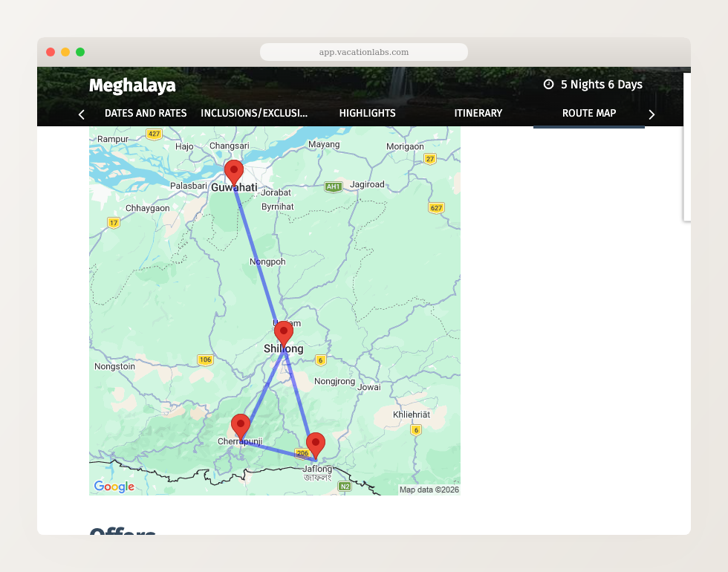The width and height of the screenshot is (728, 572).
Task: Click the Jaflong red map pin
Action: click(x=316, y=443)
